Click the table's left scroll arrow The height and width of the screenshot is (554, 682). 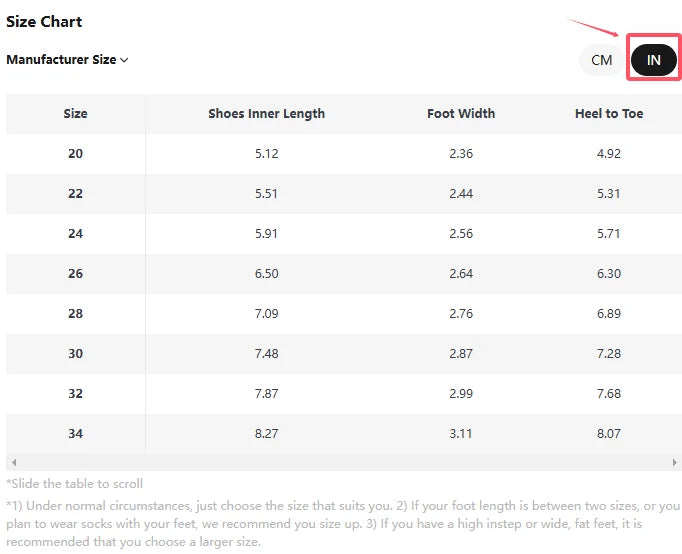(12, 464)
